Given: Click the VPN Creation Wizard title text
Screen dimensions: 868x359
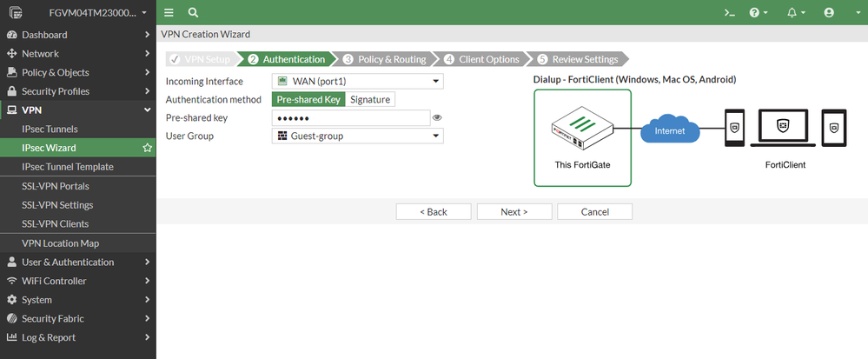Looking at the screenshot, I should 205,35.
